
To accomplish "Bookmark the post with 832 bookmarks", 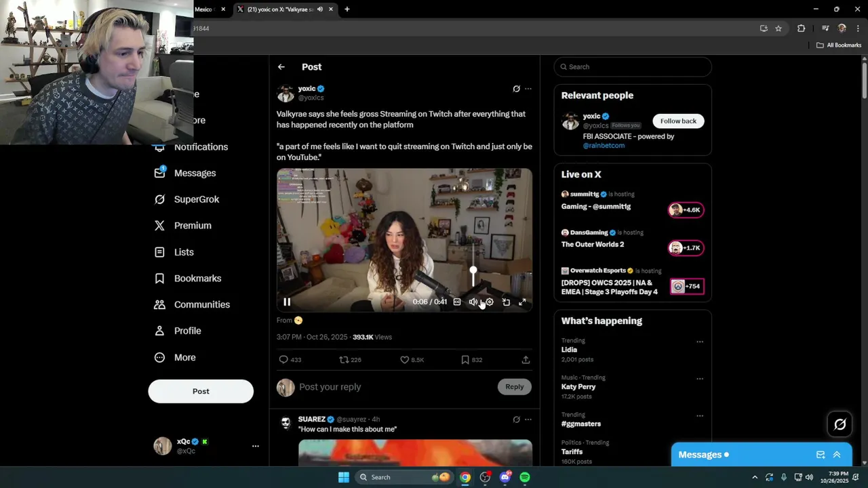I will 471,360.
